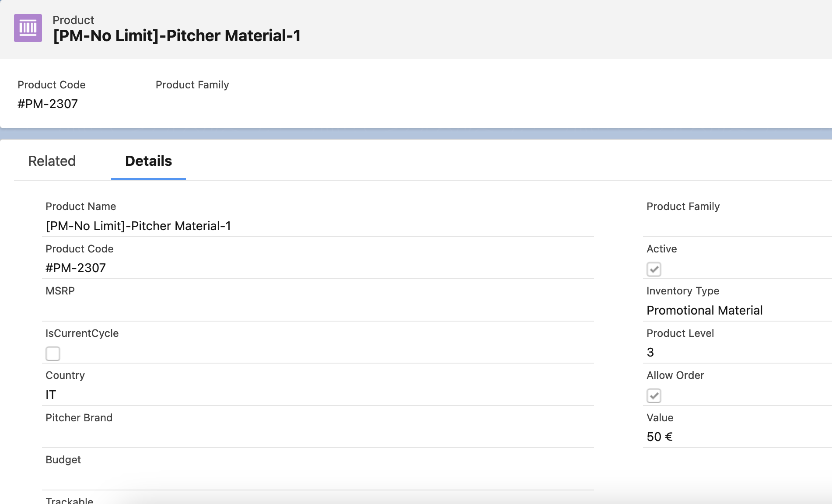Select the Details tab
The image size is (832, 504).
[148, 161]
